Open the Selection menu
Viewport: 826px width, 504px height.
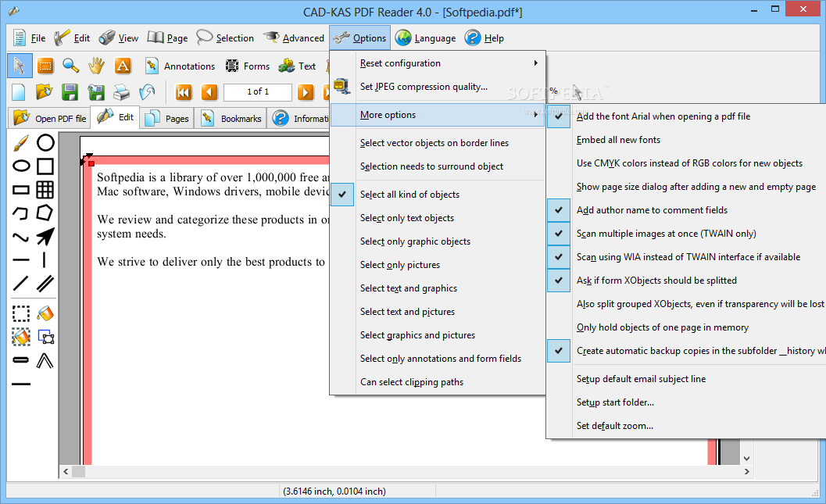(225, 38)
